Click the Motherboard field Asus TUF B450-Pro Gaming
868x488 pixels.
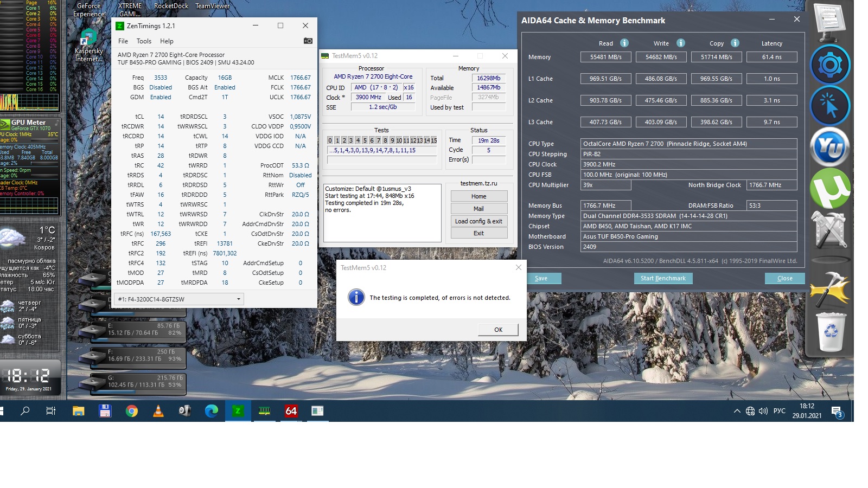point(689,236)
